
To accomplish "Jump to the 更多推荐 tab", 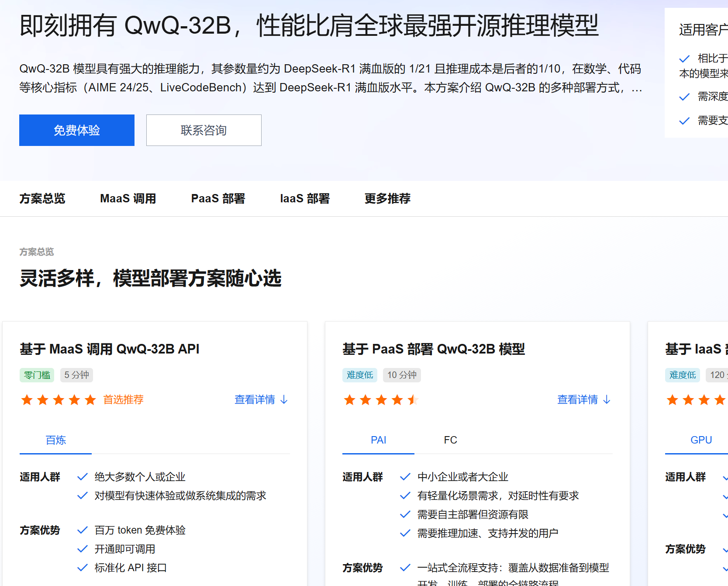I will 388,198.
